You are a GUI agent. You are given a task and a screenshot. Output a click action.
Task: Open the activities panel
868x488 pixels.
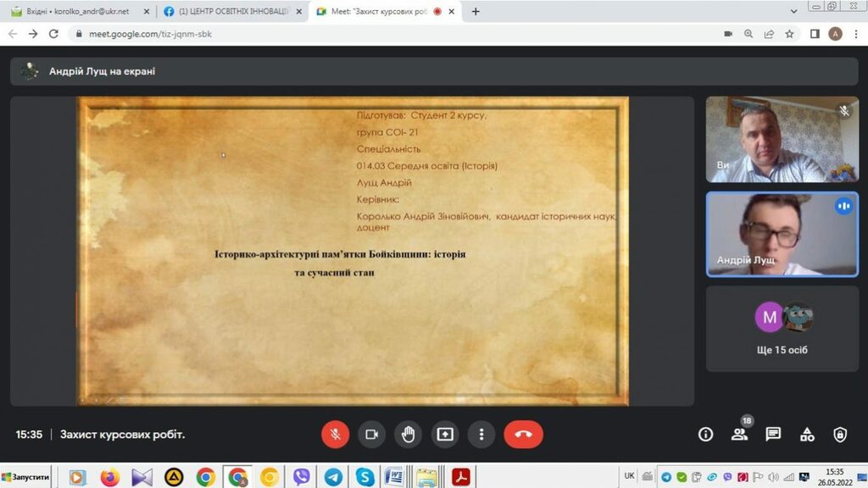tap(807, 435)
